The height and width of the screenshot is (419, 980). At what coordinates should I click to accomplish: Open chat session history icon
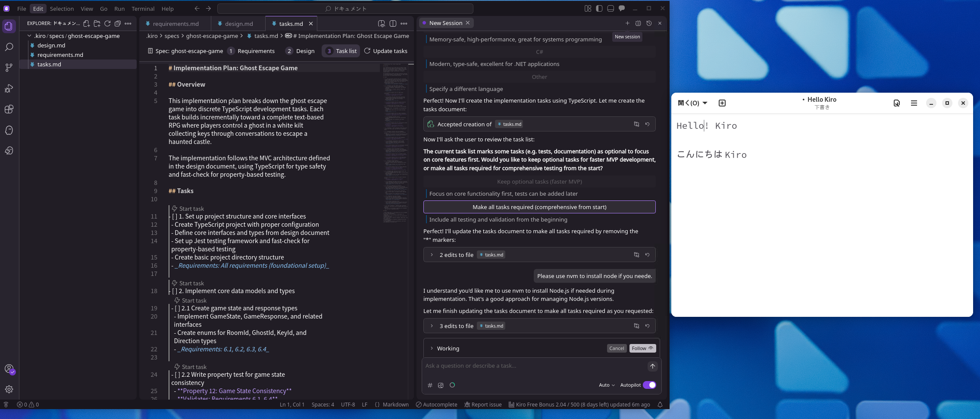[649, 23]
